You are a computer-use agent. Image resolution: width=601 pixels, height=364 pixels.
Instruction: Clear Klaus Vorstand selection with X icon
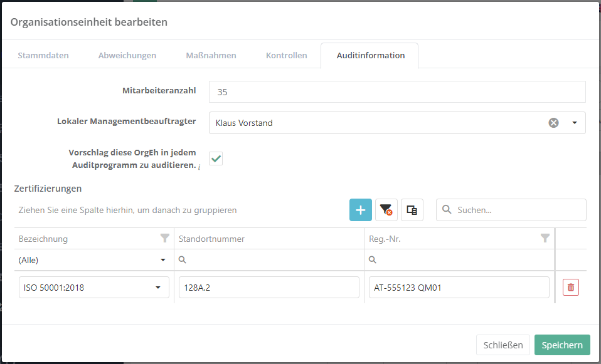click(x=553, y=123)
